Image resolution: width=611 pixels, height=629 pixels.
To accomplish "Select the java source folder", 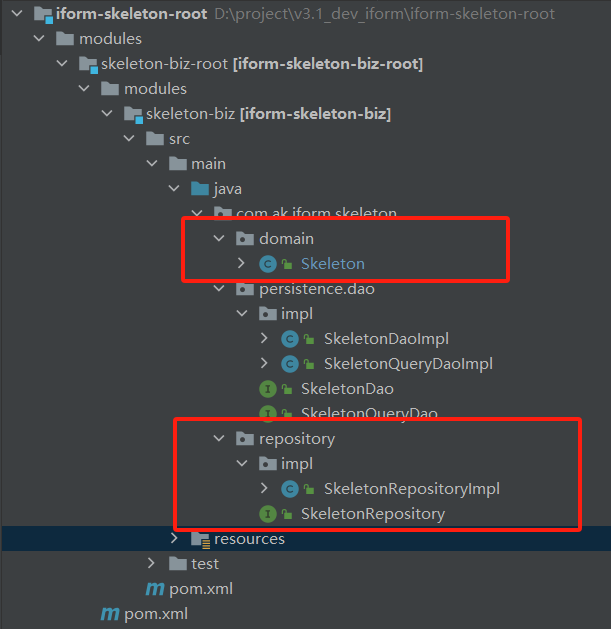I will [x=227, y=189].
